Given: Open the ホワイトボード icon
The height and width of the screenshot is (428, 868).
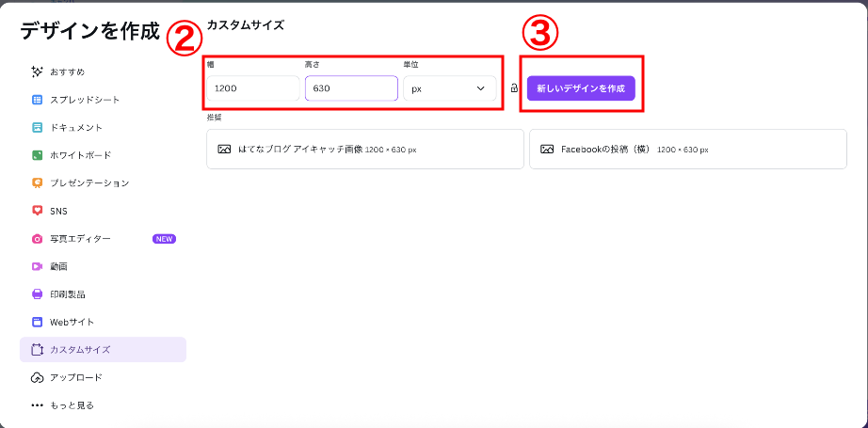Looking at the screenshot, I should pyautogui.click(x=38, y=155).
